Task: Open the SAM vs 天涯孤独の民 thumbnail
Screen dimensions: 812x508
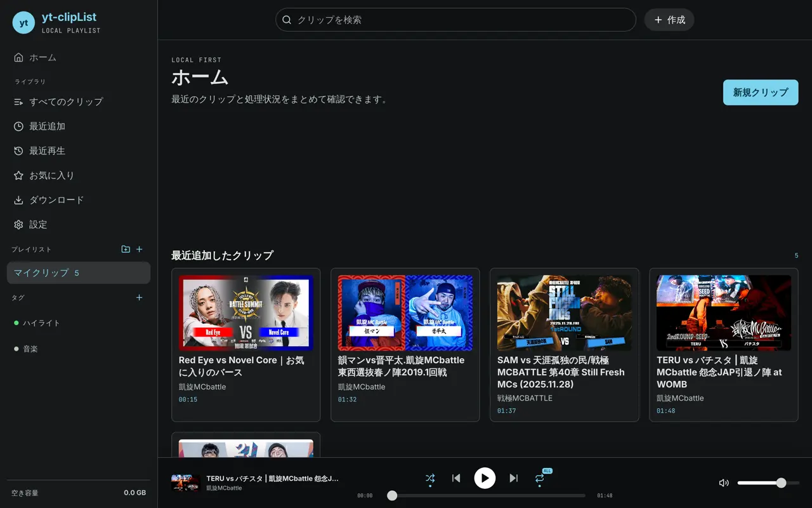Action: pyautogui.click(x=565, y=313)
